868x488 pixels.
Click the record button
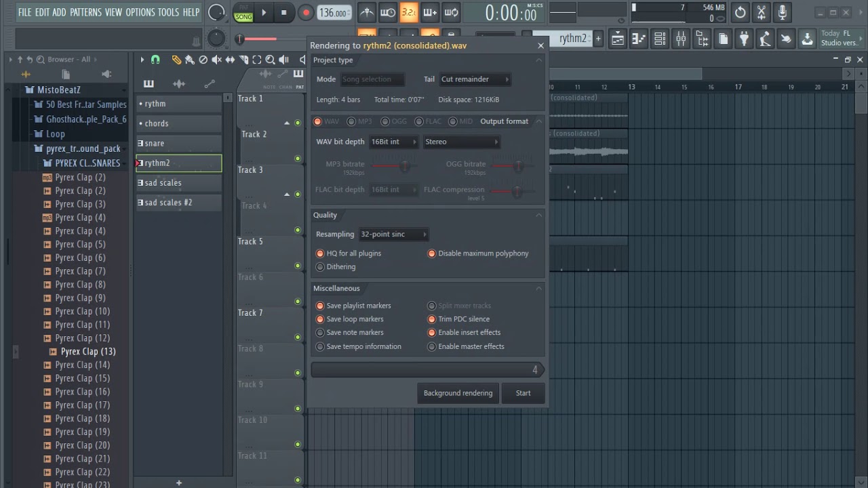(x=306, y=12)
